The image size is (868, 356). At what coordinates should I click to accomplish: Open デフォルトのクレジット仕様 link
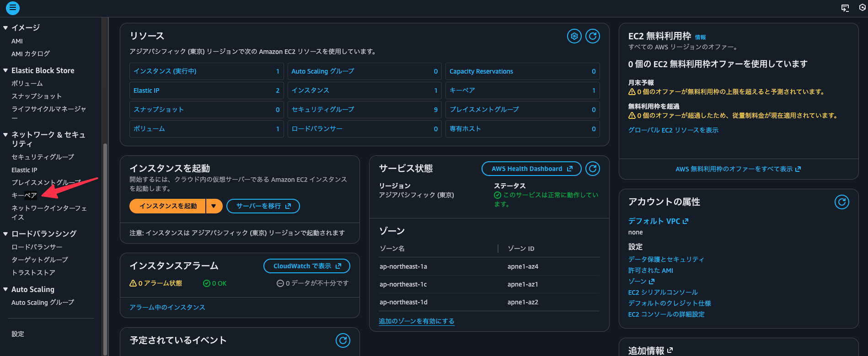[670, 303]
